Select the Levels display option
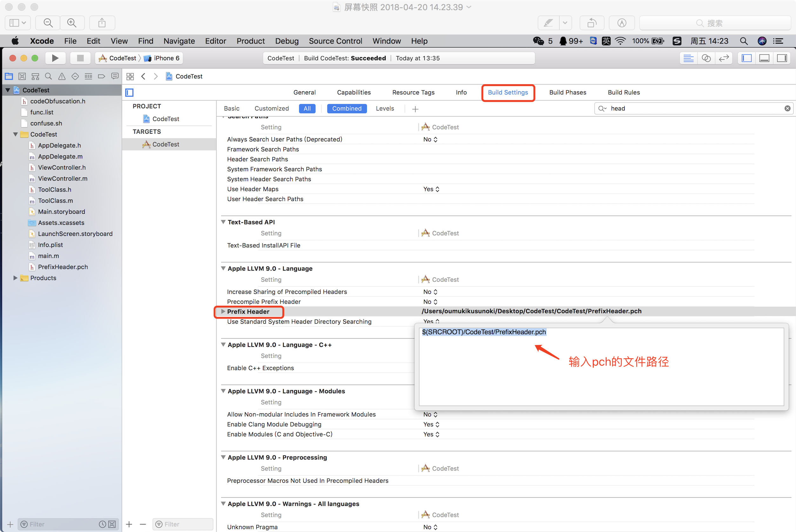 [x=385, y=109]
